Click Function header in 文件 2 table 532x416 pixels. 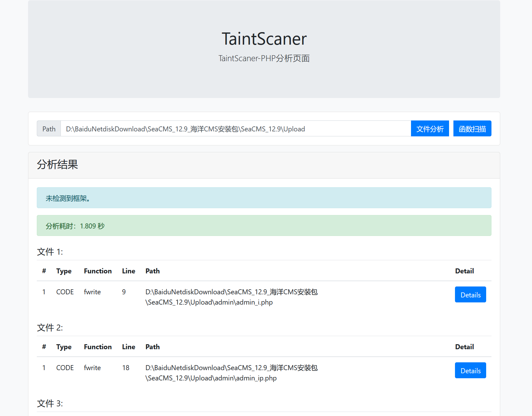point(98,347)
